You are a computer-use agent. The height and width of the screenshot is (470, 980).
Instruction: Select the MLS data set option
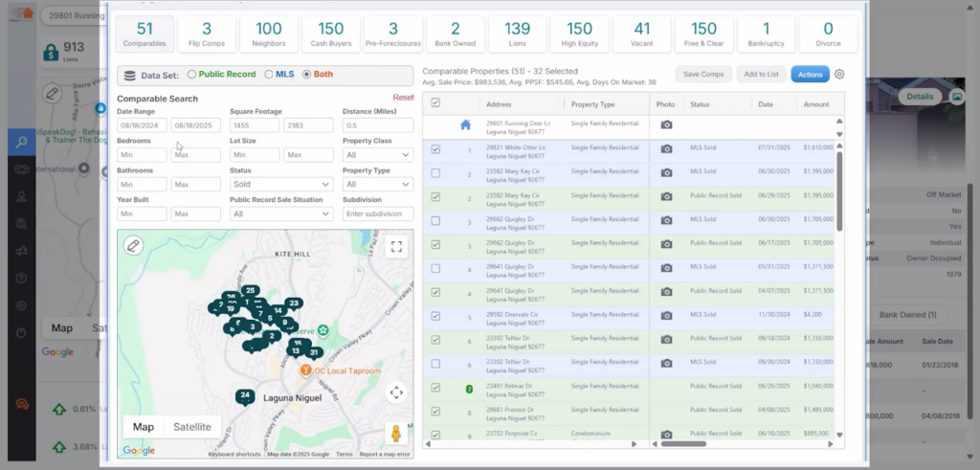click(x=267, y=75)
